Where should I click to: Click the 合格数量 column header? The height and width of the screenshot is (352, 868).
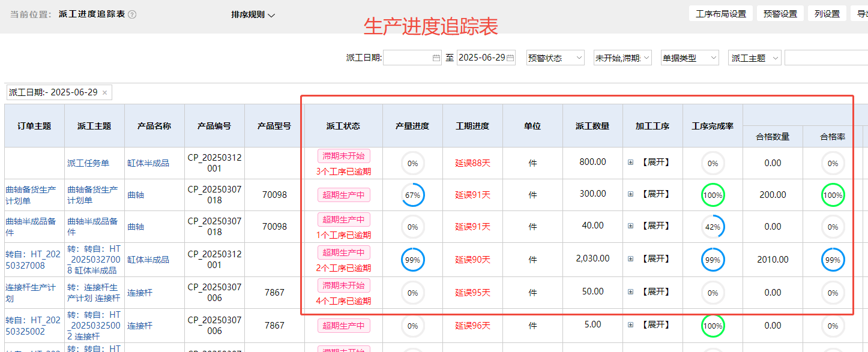click(x=773, y=137)
